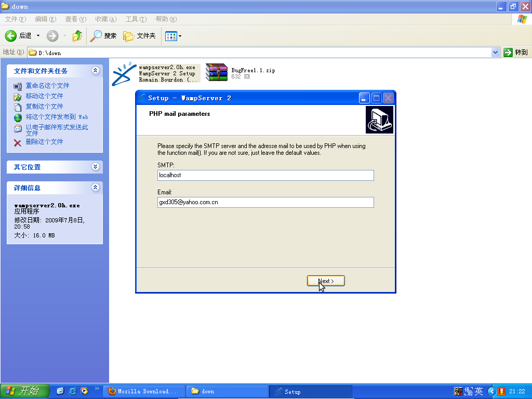Collapse the File and Folder Tasks panel

point(96,71)
